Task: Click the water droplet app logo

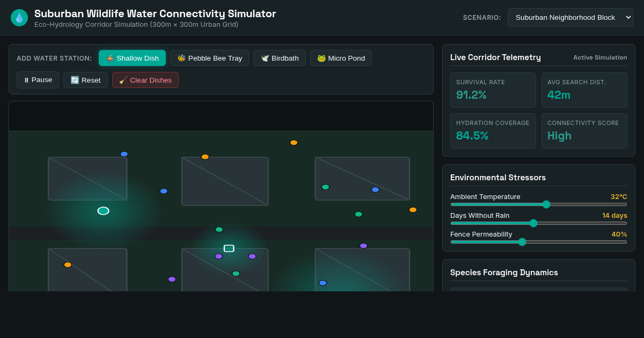Action: point(19,18)
